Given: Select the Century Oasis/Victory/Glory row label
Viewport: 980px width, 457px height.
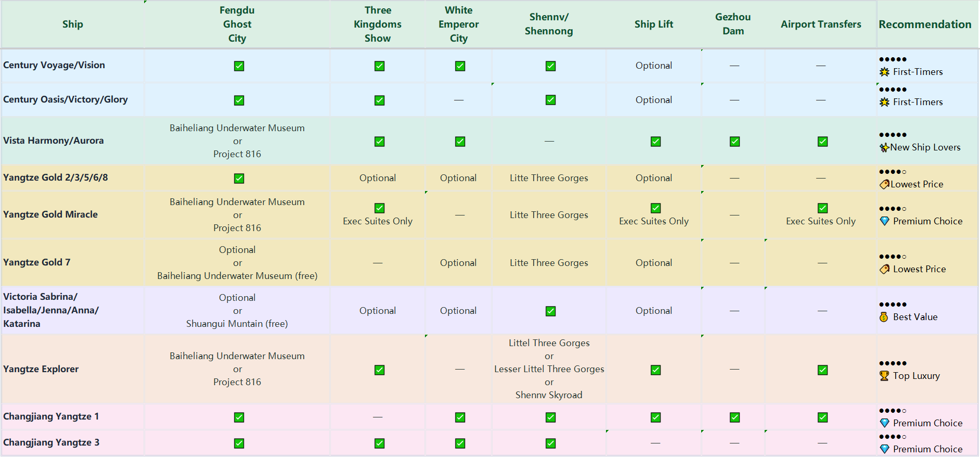Looking at the screenshot, I should tap(66, 99).
